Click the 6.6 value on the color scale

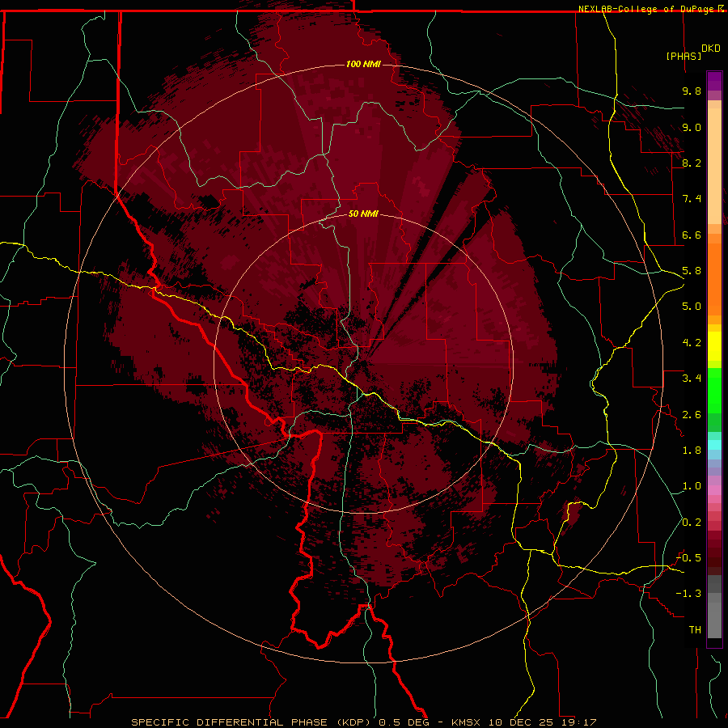click(x=692, y=235)
